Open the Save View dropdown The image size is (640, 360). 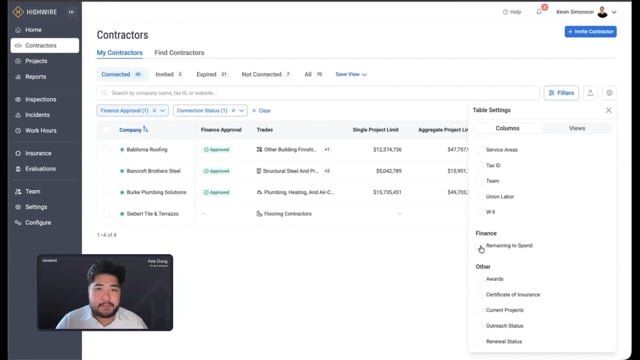point(351,74)
